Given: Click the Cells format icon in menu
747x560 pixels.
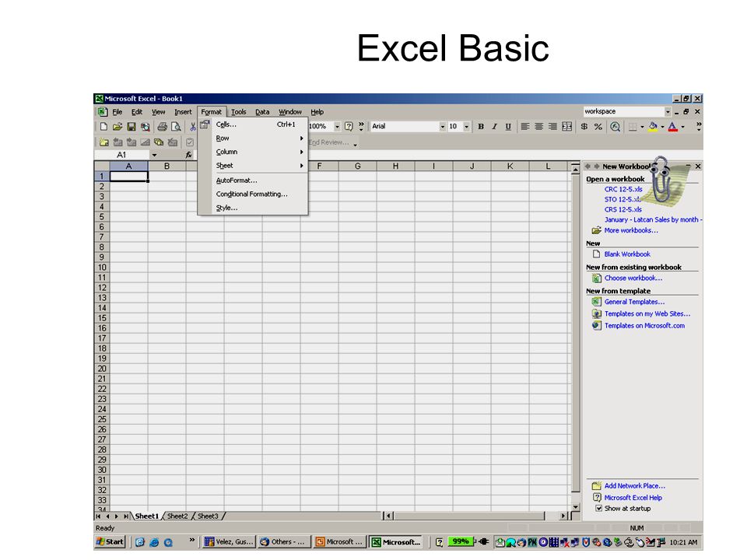Looking at the screenshot, I should [x=205, y=124].
